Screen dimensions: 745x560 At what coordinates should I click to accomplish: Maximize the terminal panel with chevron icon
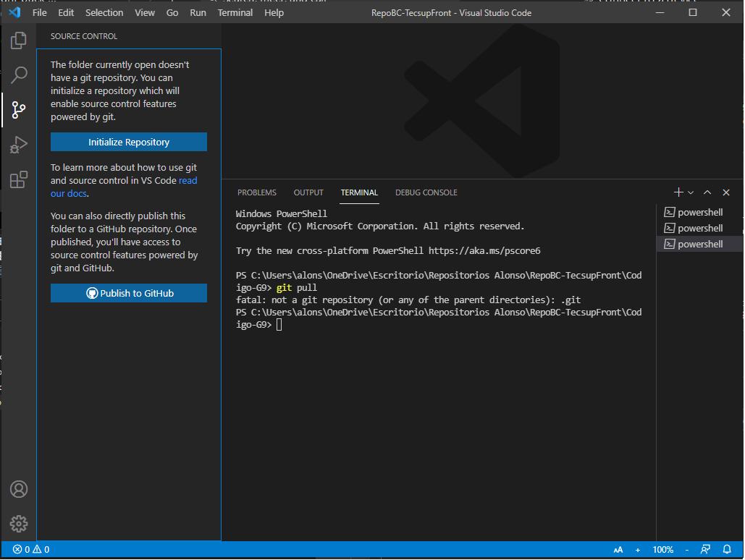coord(707,192)
